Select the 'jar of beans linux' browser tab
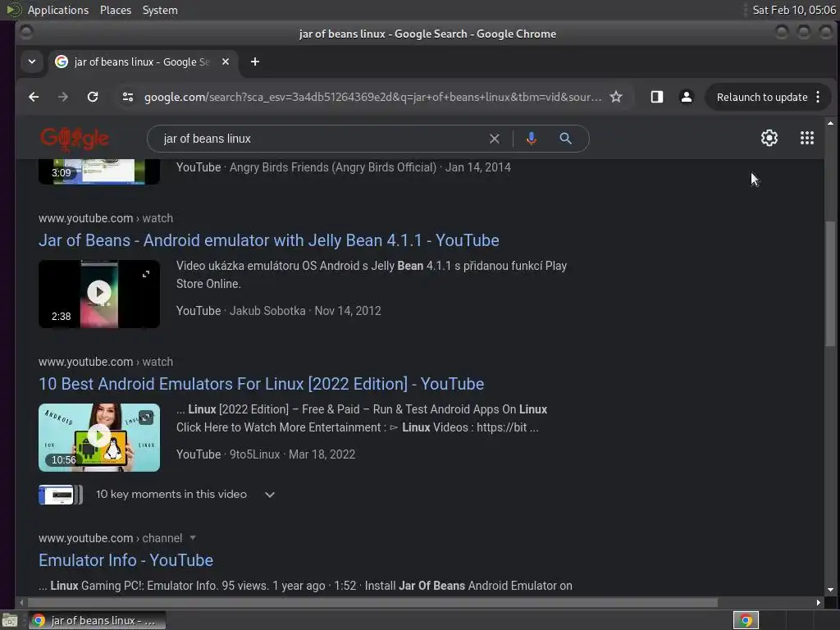 tap(142, 62)
